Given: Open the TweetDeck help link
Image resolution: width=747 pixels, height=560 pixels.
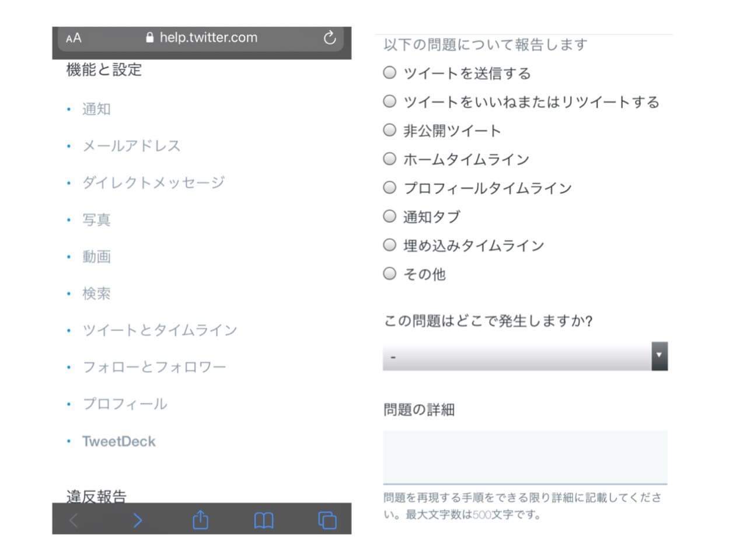Looking at the screenshot, I should click(119, 442).
